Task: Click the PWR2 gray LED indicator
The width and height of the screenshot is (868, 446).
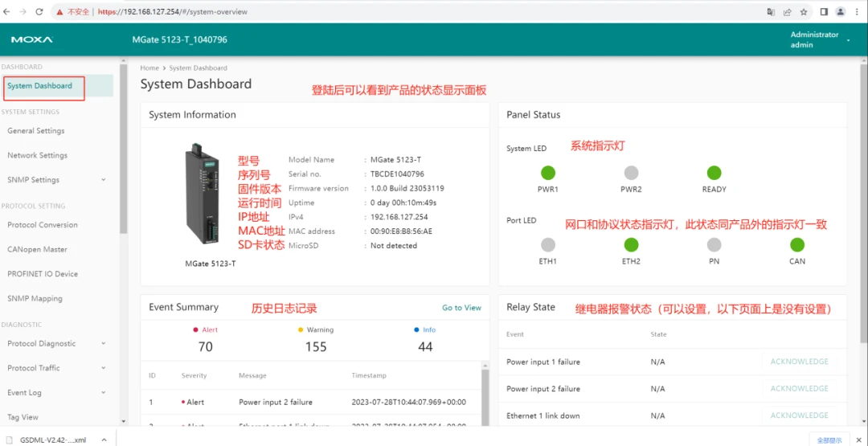Action: pyautogui.click(x=631, y=173)
